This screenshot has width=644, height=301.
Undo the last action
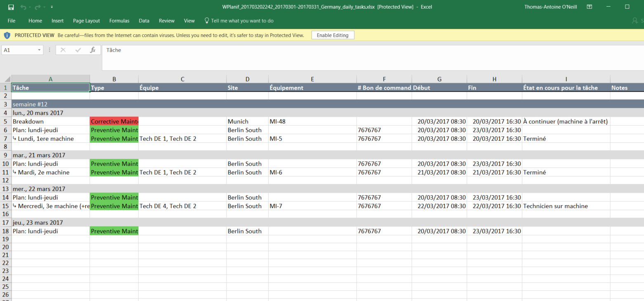pyautogui.click(x=23, y=7)
